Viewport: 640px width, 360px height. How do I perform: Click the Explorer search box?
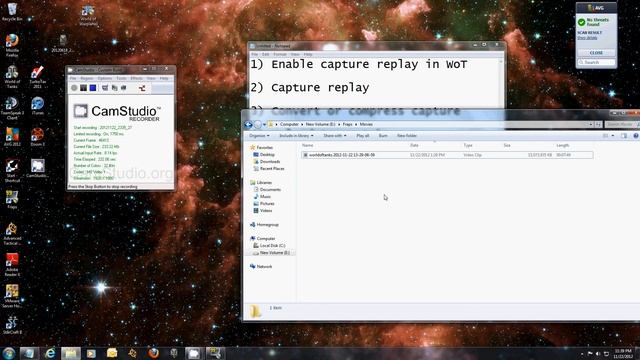[x=622, y=124]
